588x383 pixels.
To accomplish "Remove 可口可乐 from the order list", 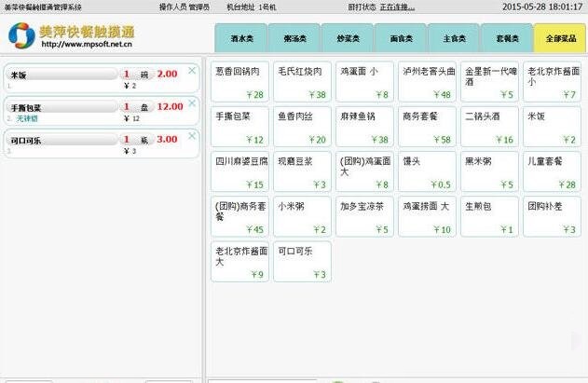I will (x=192, y=136).
